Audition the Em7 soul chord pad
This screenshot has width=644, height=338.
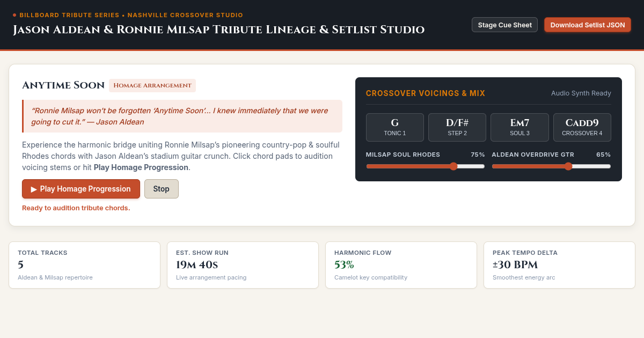pyautogui.click(x=519, y=127)
